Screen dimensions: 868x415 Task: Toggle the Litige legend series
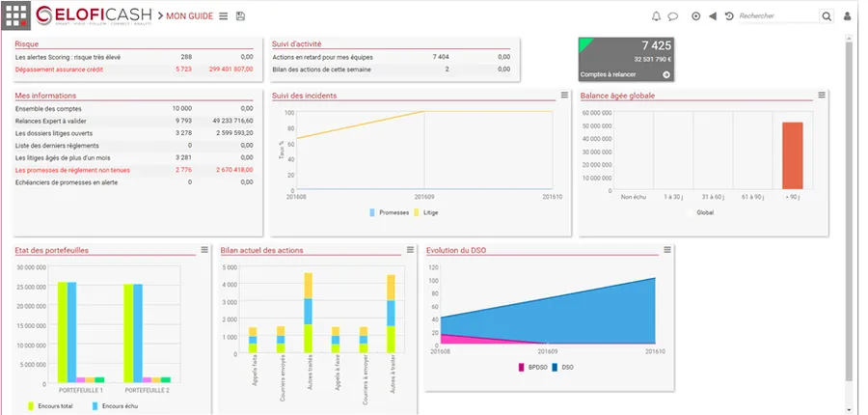(x=425, y=212)
